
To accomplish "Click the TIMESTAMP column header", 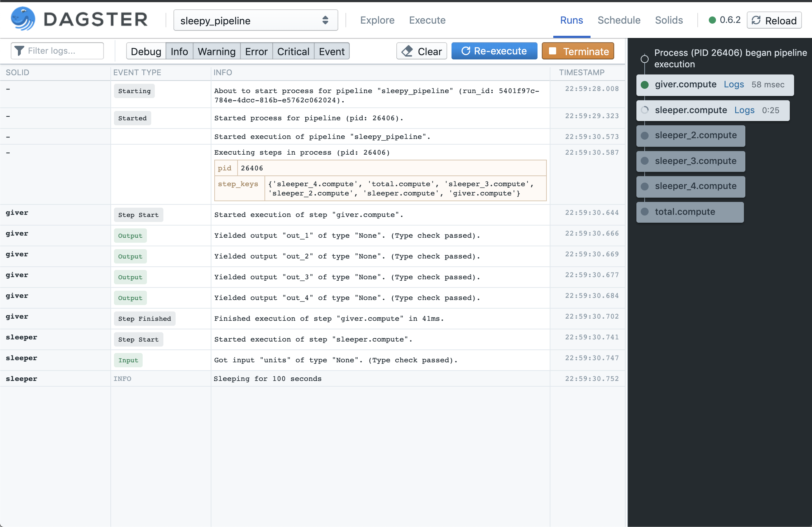I will [x=582, y=72].
